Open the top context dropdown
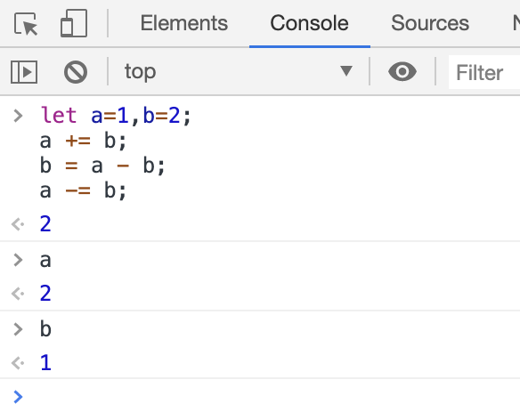 pos(239,71)
